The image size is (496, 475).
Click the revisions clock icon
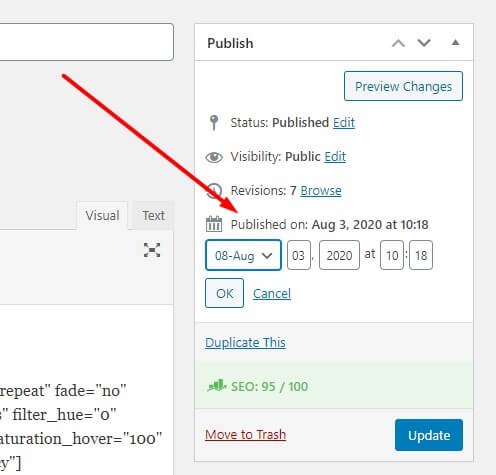pyautogui.click(x=214, y=191)
